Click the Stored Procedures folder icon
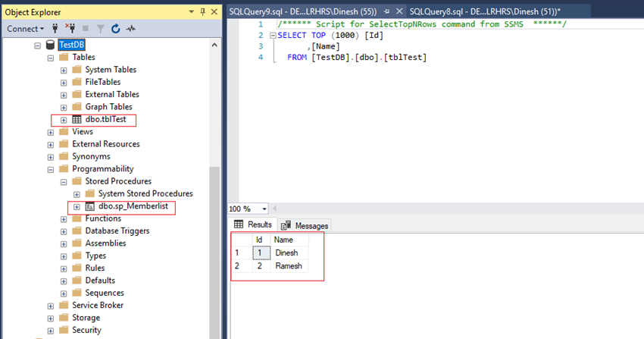Image resolution: width=644 pixels, height=339 pixels. pyautogui.click(x=77, y=180)
